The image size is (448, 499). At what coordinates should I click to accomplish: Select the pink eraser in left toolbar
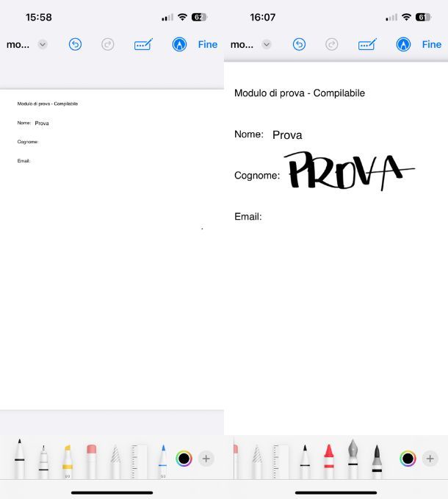[91, 462]
